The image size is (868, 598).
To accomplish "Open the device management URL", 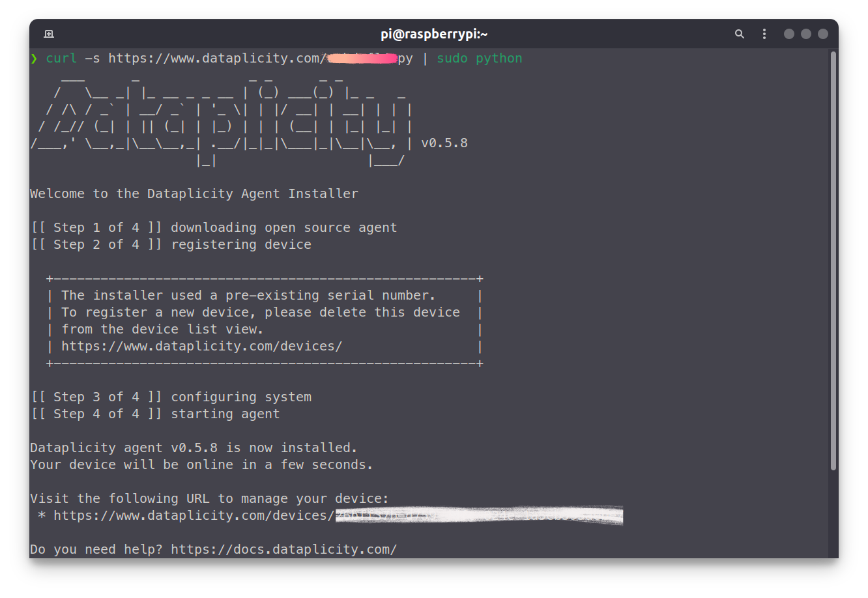I will [338, 515].
